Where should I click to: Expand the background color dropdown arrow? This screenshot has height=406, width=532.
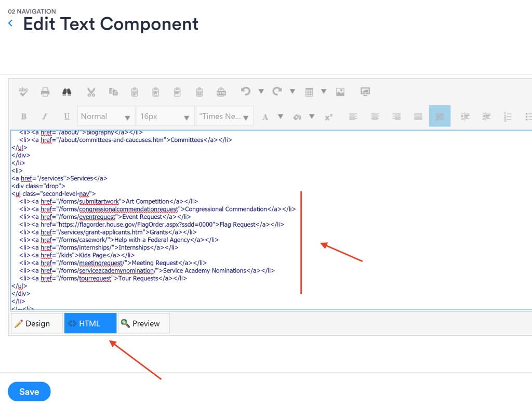[x=312, y=116]
